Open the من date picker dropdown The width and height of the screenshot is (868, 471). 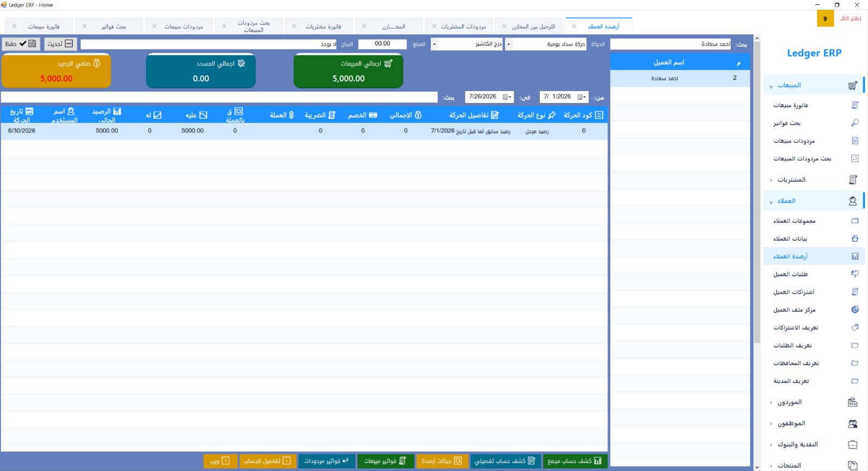click(582, 97)
